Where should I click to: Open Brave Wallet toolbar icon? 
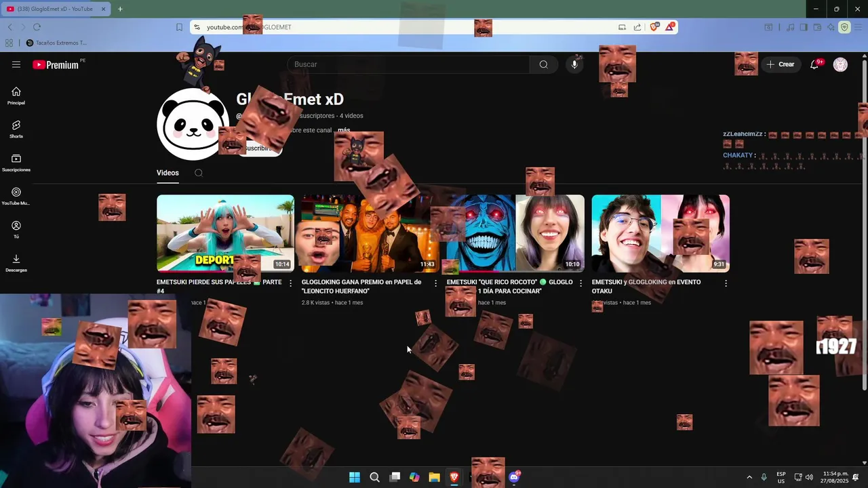point(817,27)
